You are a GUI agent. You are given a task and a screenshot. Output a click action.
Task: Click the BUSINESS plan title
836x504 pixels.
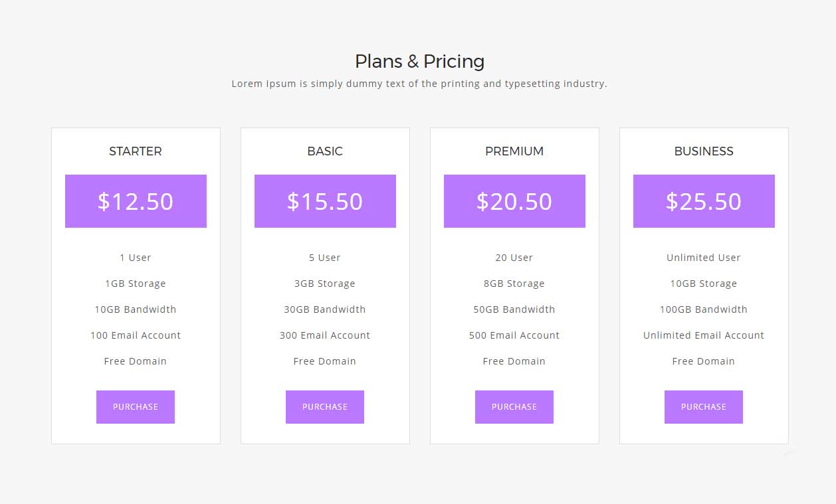point(704,151)
